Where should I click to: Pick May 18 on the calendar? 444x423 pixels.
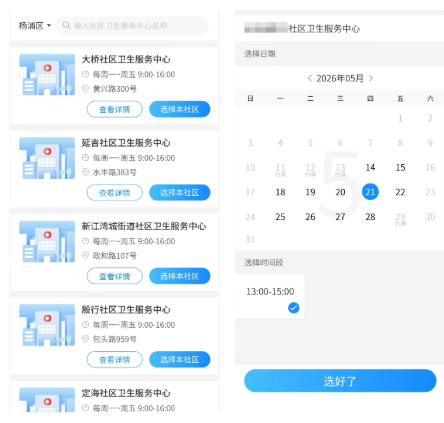pyautogui.click(x=280, y=192)
